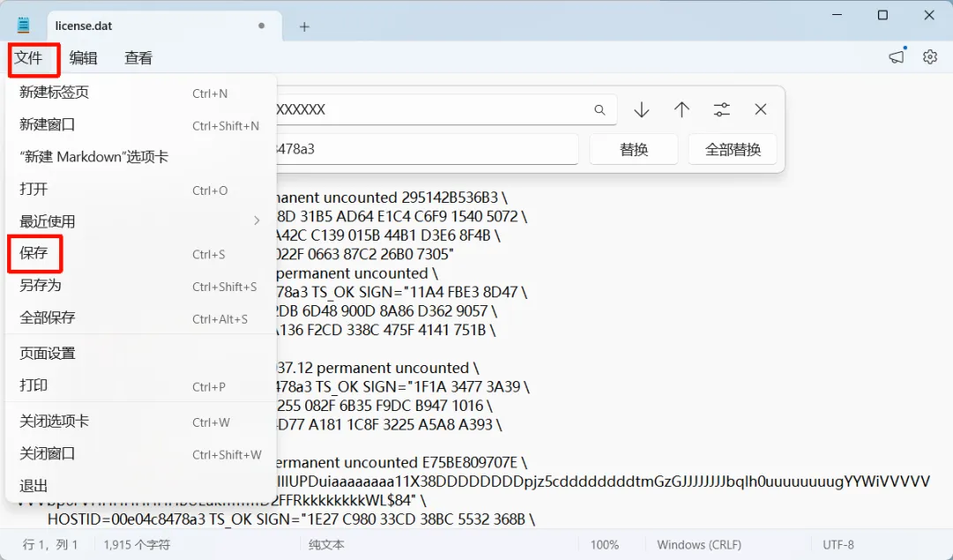Image resolution: width=953 pixels, height=560 pixels.
Task: Click text line ending 26B0 7305"
Action: [365, 254]
